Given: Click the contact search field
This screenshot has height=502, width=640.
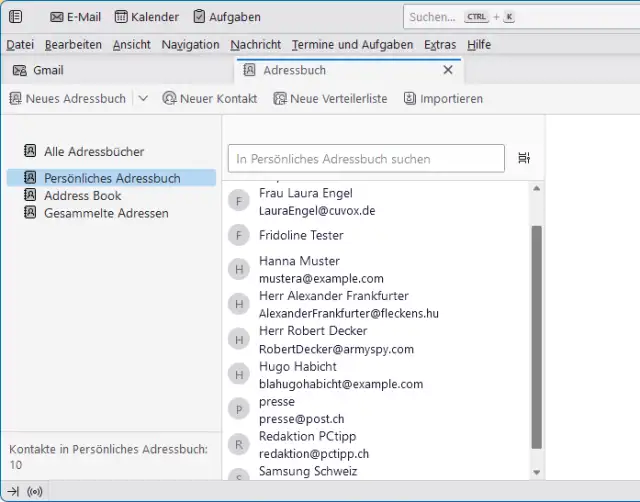Looking at the screenshot, I should coord(366,158).
